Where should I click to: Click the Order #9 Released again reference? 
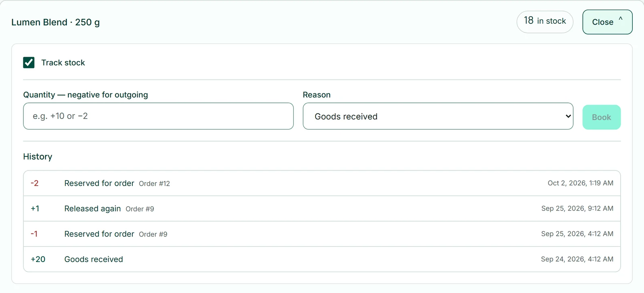pos(140,209)
